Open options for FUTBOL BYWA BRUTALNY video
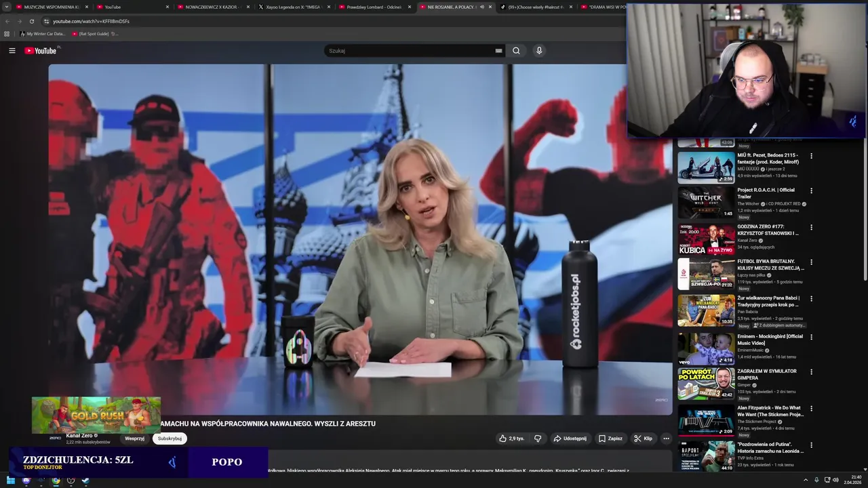The image size is (868, 488). pos(811,262)
